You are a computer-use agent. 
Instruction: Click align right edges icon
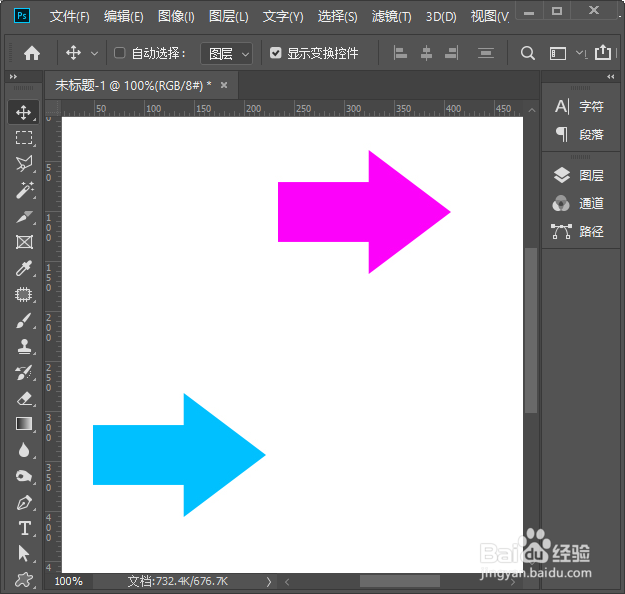coord(452,53)
